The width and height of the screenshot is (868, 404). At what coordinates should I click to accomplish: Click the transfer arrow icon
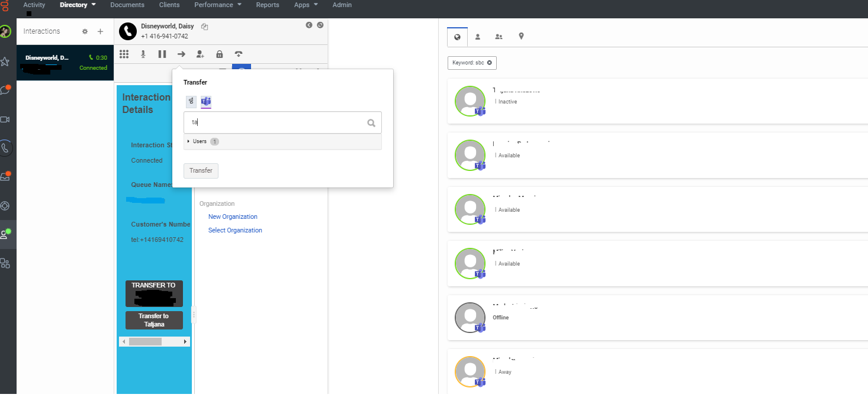(x=181, y=54)
